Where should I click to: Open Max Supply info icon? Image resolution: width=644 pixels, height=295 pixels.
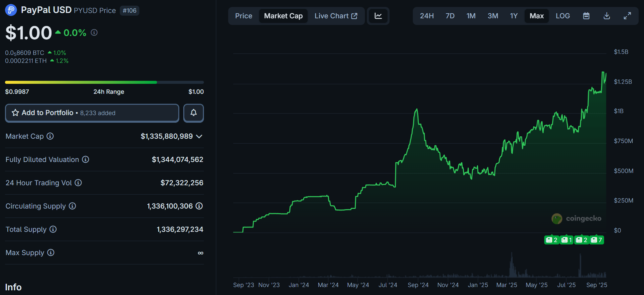[51, 252]
